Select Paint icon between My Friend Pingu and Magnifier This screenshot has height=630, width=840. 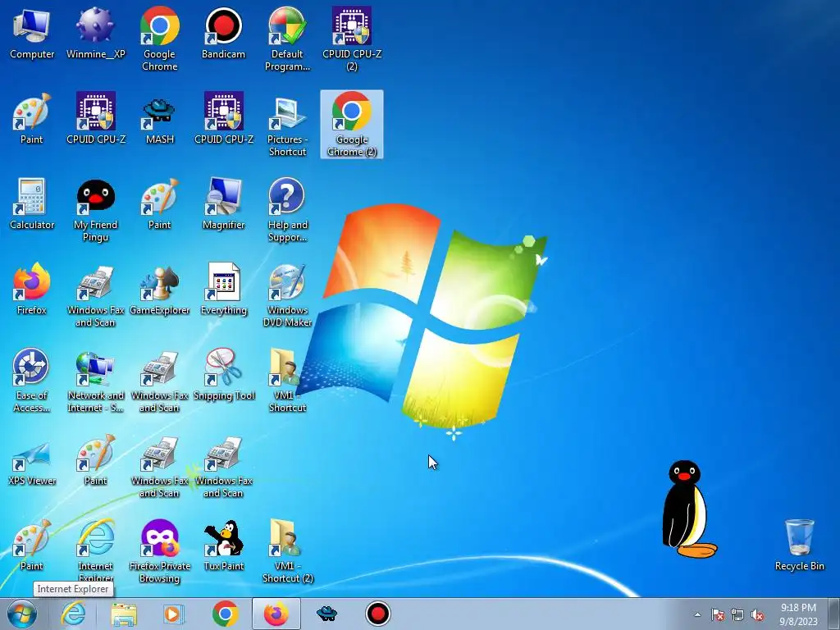click(x=160, y=203)
